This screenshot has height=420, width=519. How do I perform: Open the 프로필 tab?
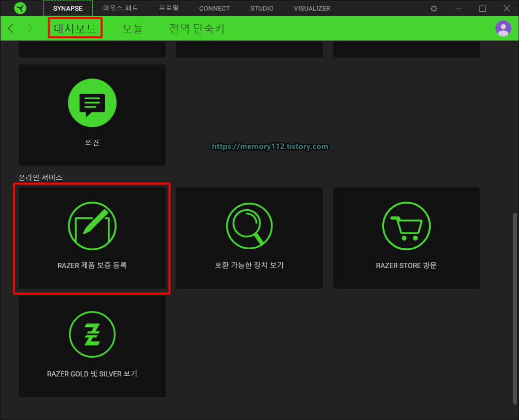169,8
